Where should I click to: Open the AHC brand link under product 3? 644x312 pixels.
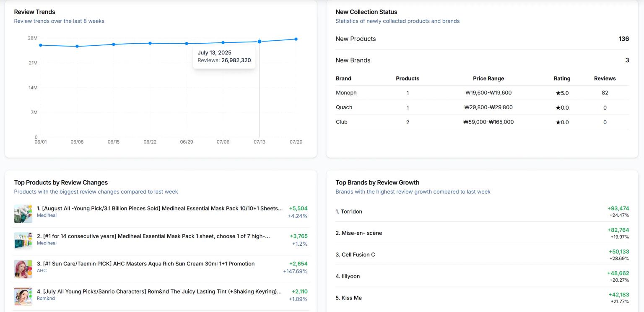42,271
